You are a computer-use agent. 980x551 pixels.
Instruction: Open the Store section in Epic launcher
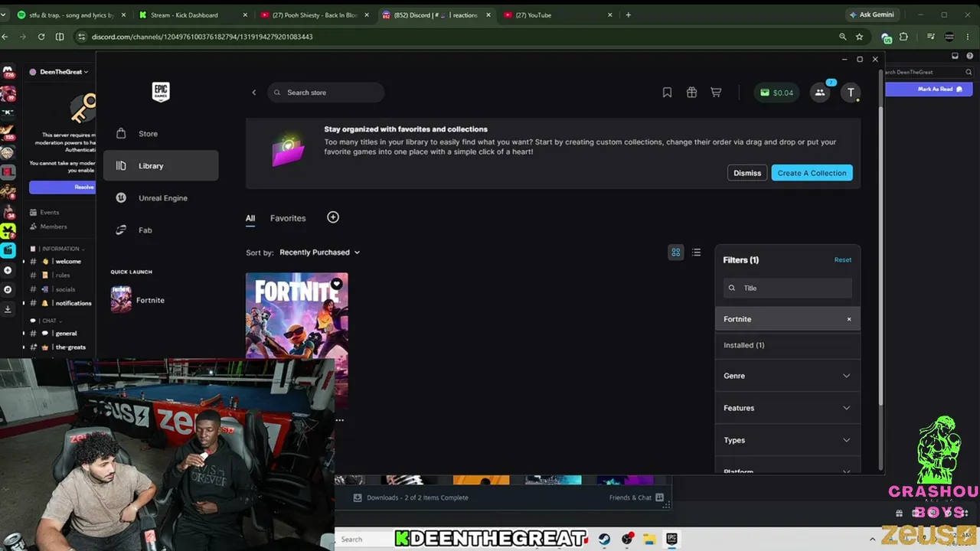point(161,134)
